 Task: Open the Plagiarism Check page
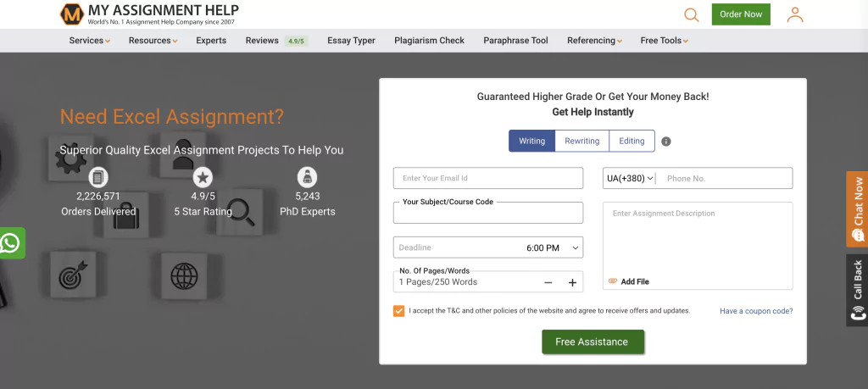[x=429, y=41]
